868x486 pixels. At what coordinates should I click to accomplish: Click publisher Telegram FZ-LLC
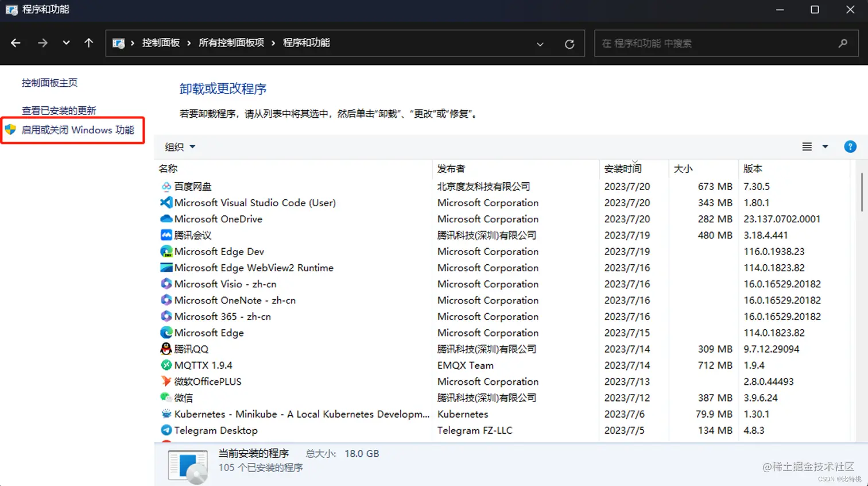475,430
